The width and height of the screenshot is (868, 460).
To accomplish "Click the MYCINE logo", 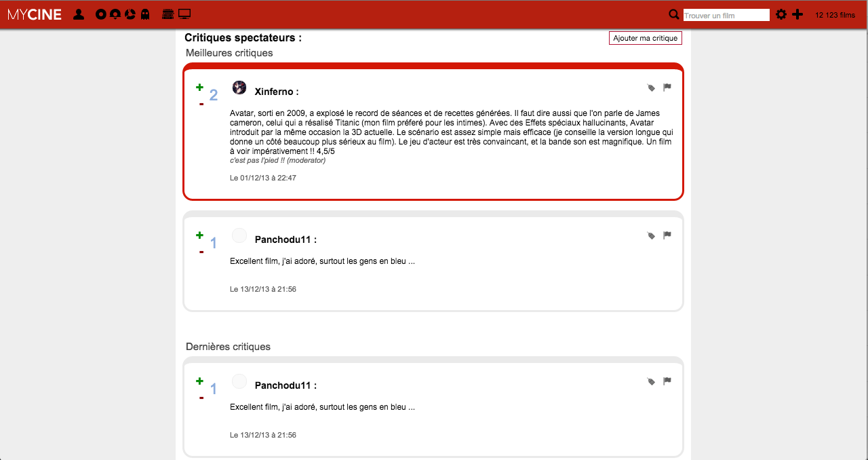I will tap(35, 14).
